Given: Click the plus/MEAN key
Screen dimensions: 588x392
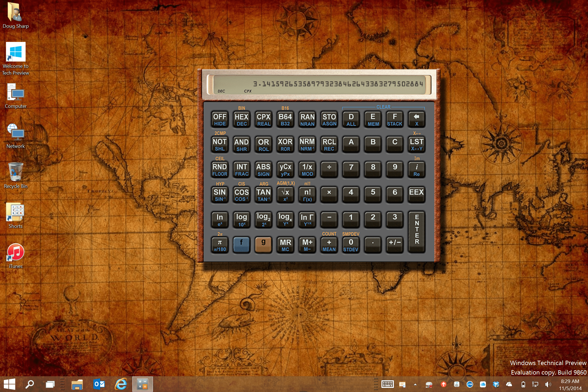Looking at the screenshot, I should (329, 245).
